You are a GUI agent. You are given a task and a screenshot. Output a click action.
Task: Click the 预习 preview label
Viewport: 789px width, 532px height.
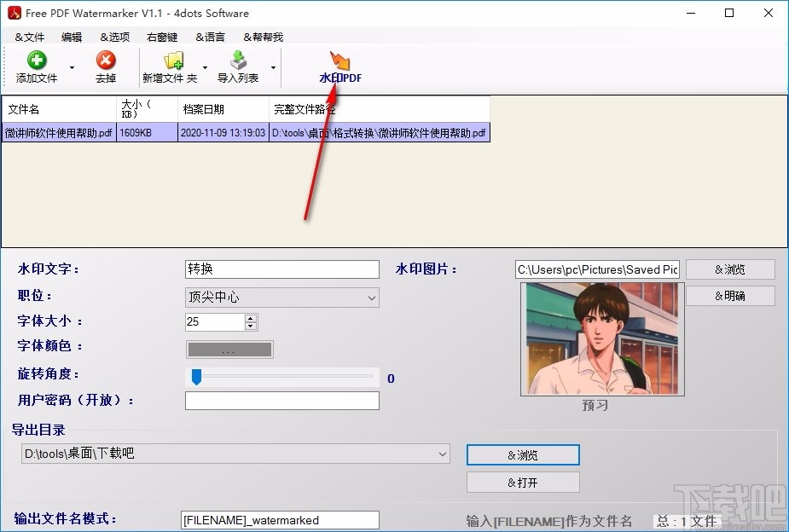click(595, 405)
